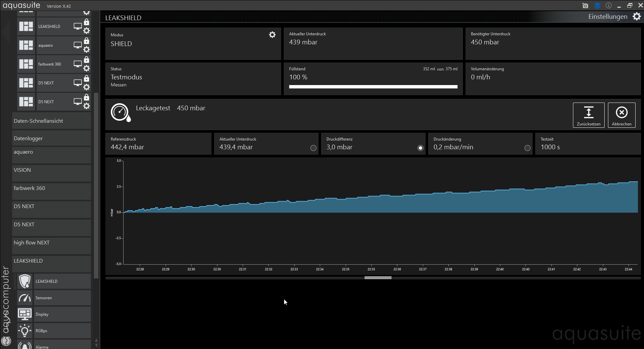The width and height of the screenshot is (644, 349).
Task: Click the blue layers icon in title bar
Action: (597, 6)
